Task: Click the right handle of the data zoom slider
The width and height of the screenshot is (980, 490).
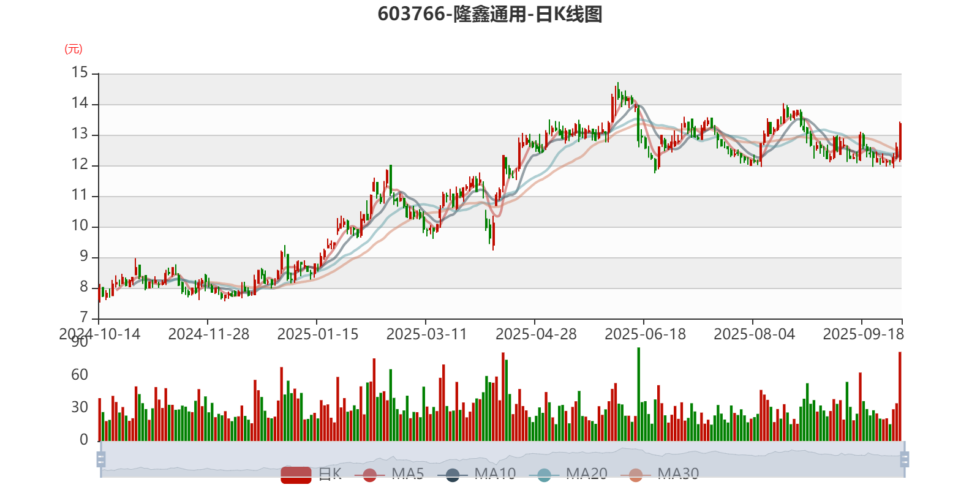Action: click(x=905, y=459)
